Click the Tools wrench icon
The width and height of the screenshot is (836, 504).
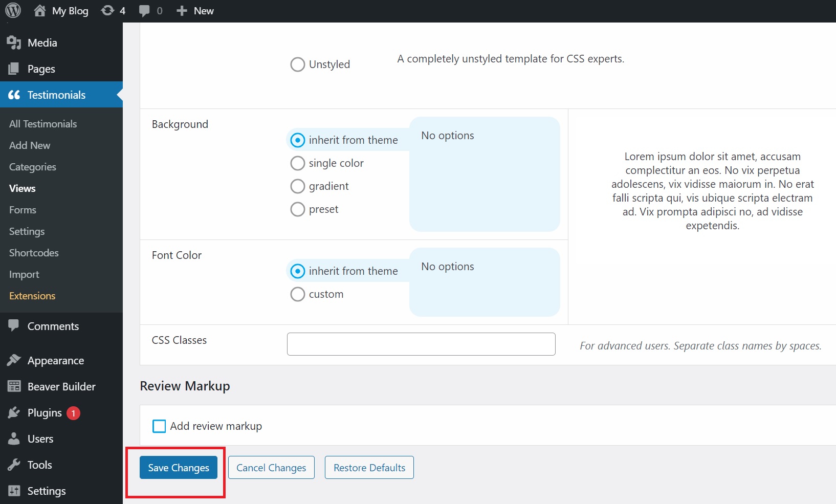(14, 465)
